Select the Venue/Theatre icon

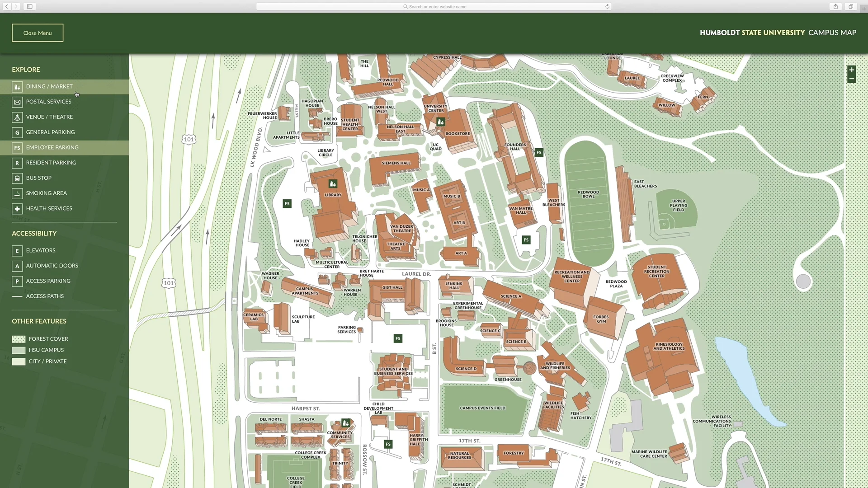coord(17,117)
